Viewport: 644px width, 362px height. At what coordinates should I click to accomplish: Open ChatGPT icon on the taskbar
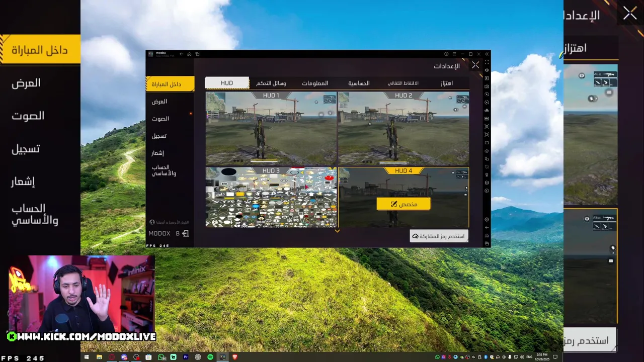pyautogui.click(x=198, y=357)
